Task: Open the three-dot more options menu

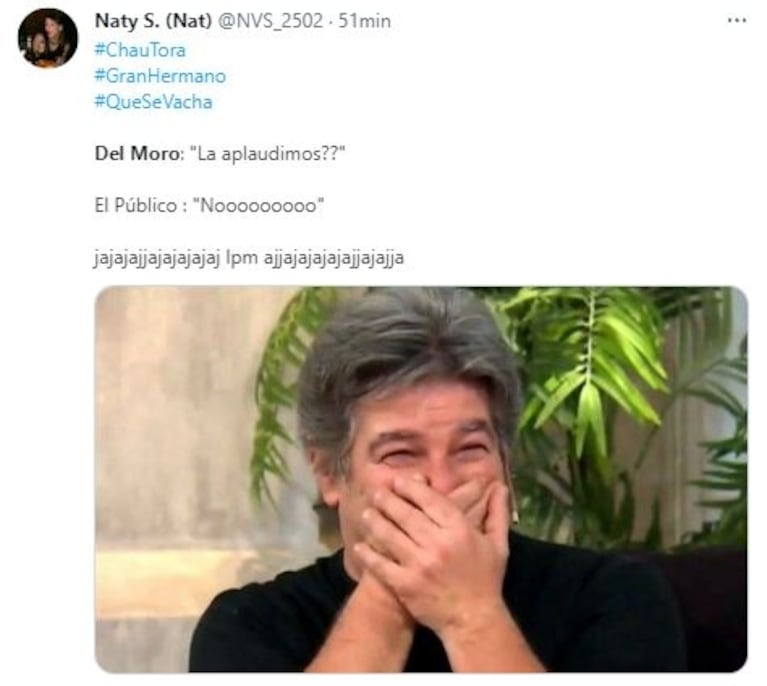Action: 736,21
